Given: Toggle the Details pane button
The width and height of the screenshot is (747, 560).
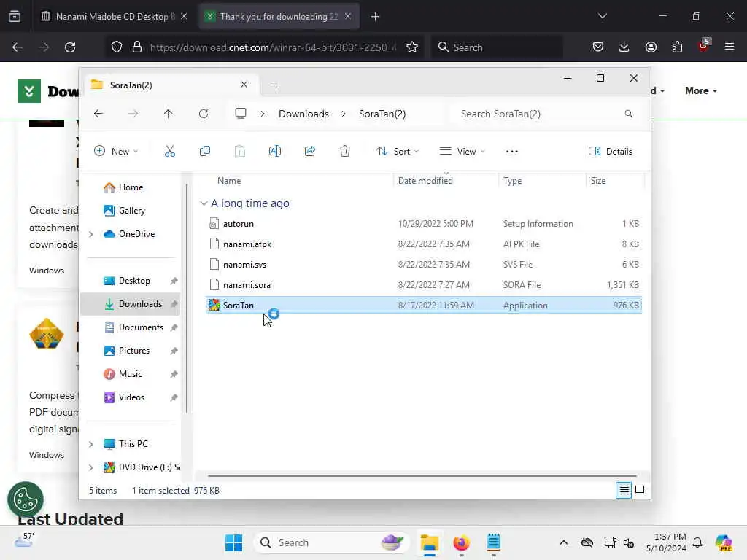Looking at the screenshot, I should pos(611,152).
